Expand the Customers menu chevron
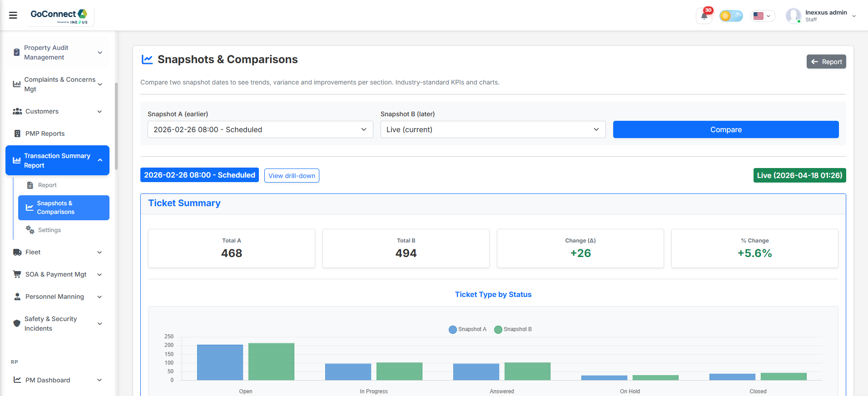Screen dimensions: 868x396 99,112
